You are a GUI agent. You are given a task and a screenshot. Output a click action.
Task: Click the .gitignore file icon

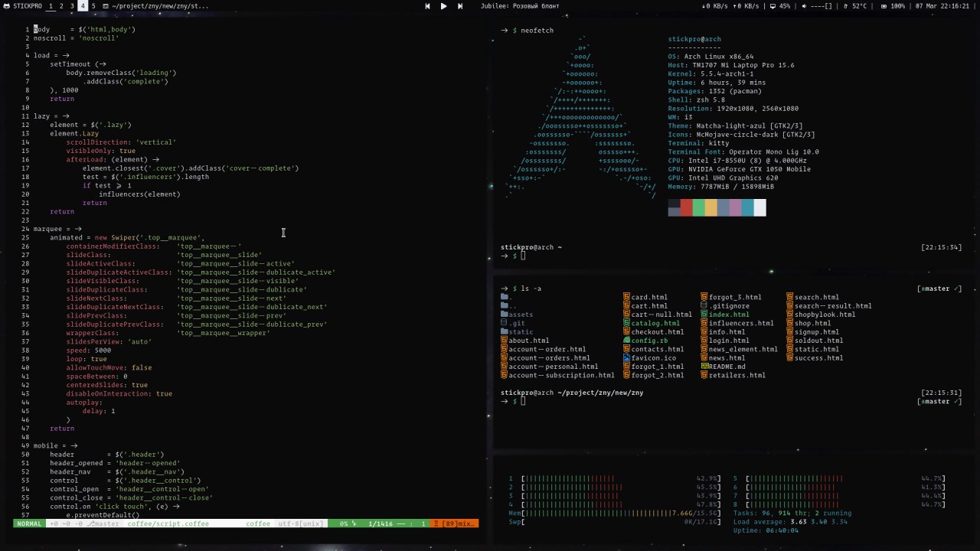704,305
